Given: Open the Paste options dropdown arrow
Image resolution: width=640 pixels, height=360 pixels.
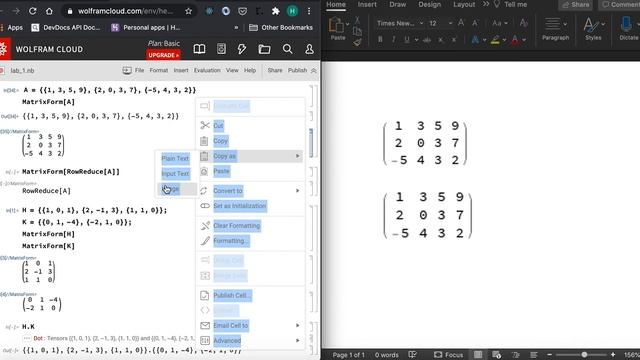Looking at the screenshot, I should coord(347,24).
